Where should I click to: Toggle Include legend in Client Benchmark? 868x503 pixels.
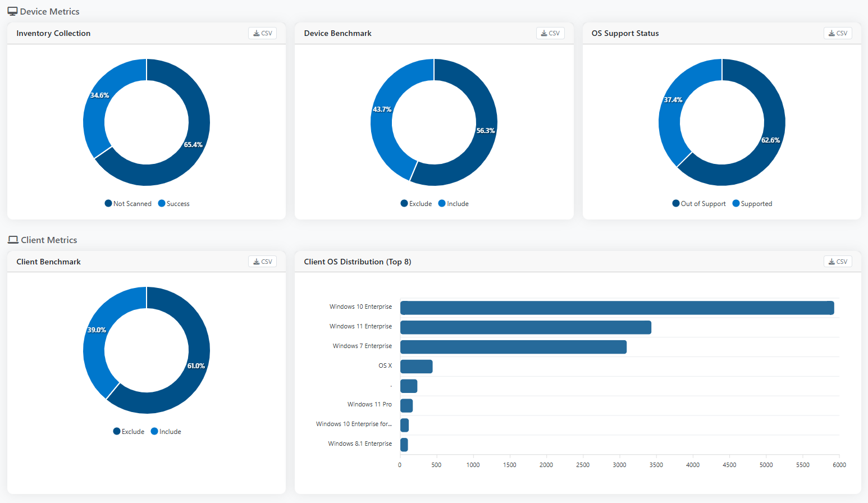point(166,432)
